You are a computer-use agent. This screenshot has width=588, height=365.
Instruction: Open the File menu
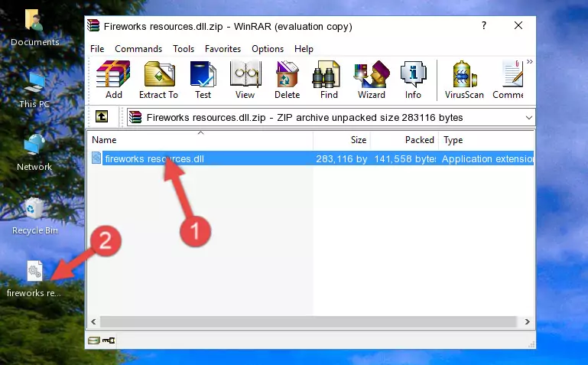(x=97, y=49)
